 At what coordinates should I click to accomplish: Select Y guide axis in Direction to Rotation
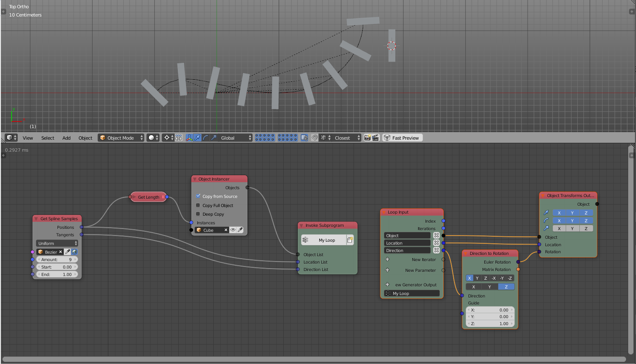click(490, 287)
